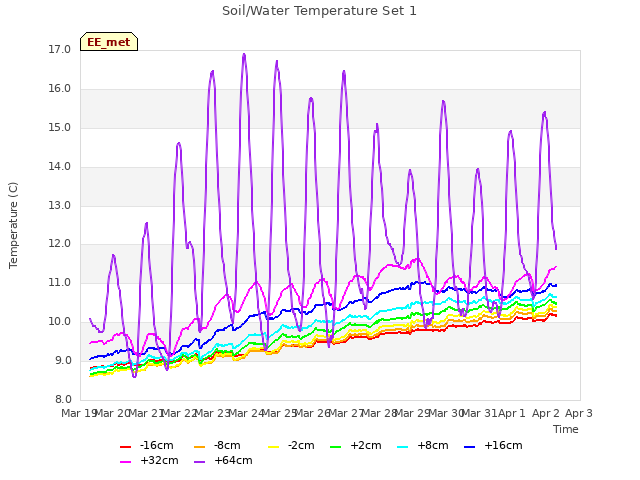The width and height of the screenshot is (640, 480).
Task: Click the 16.0 y-axis tick label
Action: pyautogui.click(x=60, y=89)
